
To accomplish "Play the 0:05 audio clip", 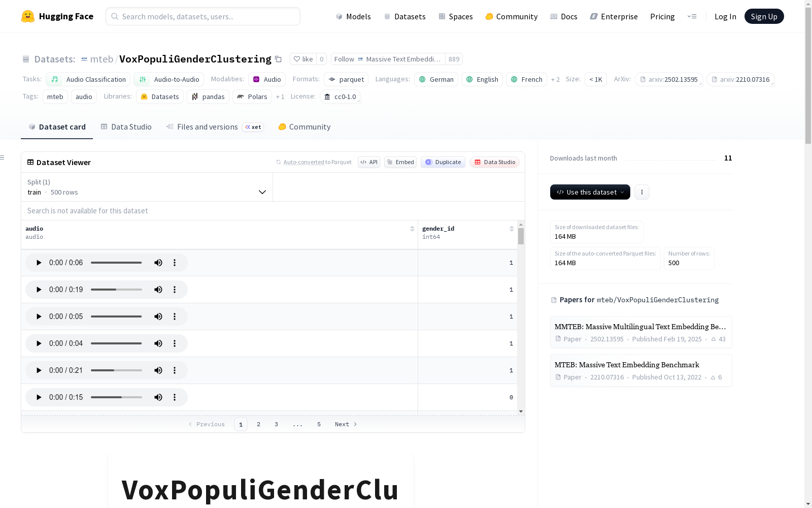I will click(x=39, y=316).
